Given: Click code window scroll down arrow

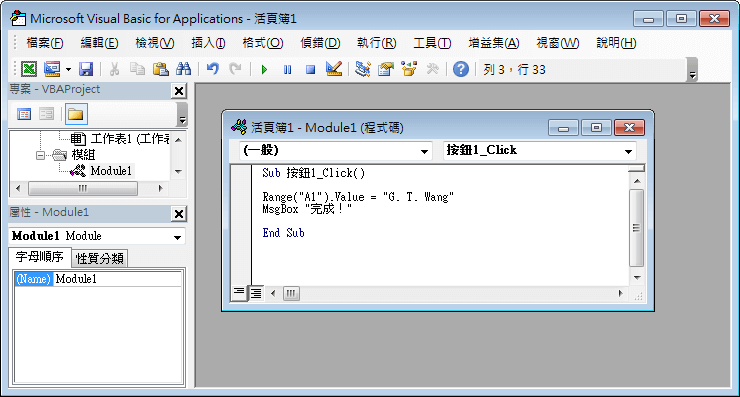Looking at the screenshot, I should (637, 278).
